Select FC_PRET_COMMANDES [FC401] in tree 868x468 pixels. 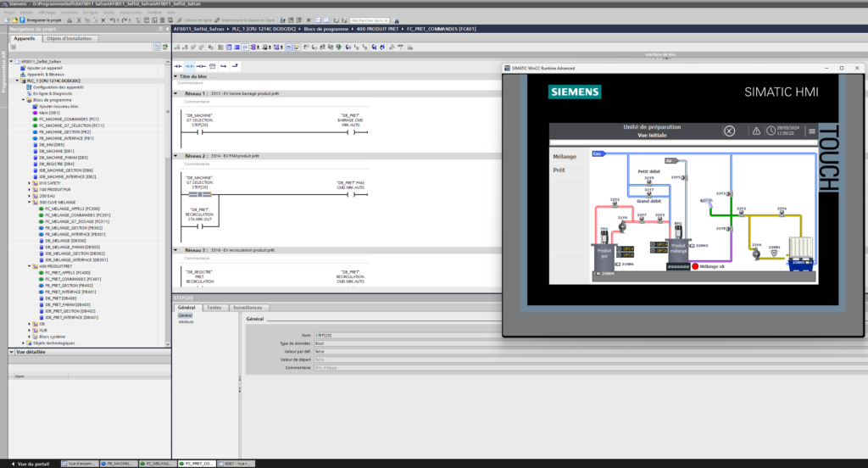tap(73, 279)
